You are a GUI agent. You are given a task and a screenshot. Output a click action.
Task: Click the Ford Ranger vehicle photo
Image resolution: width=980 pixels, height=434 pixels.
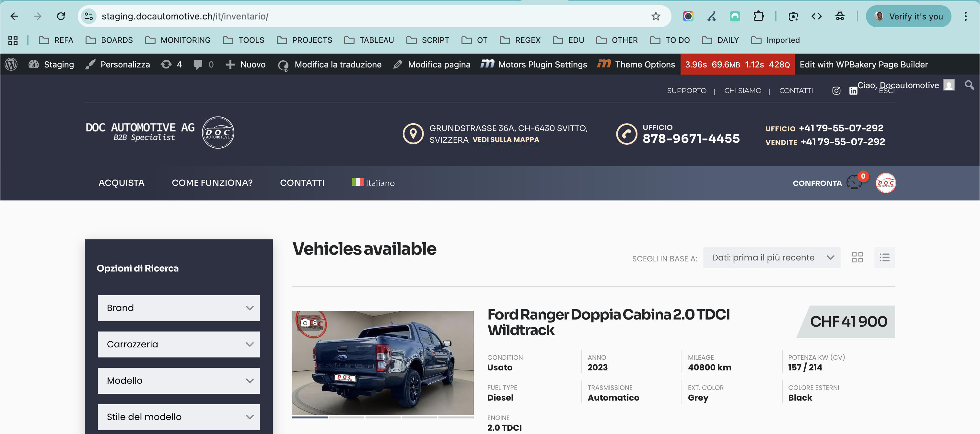[x=383, y=362]
